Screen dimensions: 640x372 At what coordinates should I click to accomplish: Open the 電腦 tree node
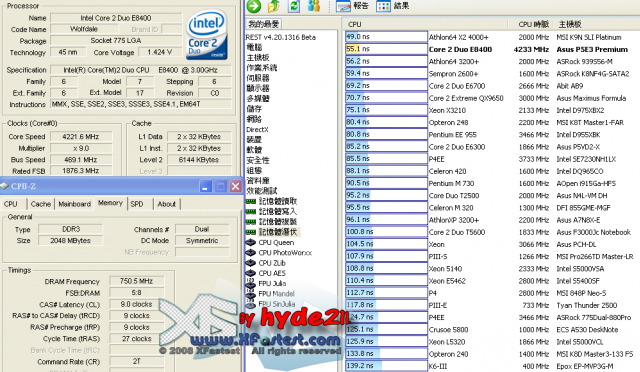coord(254,47)
